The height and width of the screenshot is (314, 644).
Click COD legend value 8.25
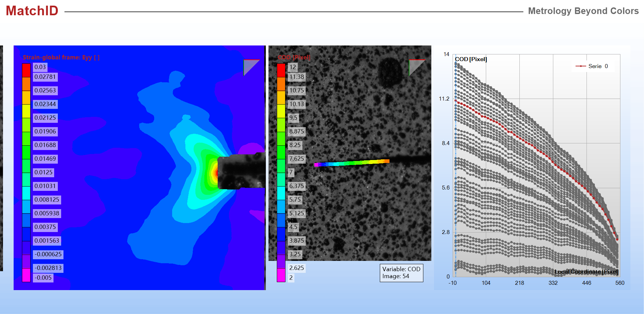click(295, 145)
